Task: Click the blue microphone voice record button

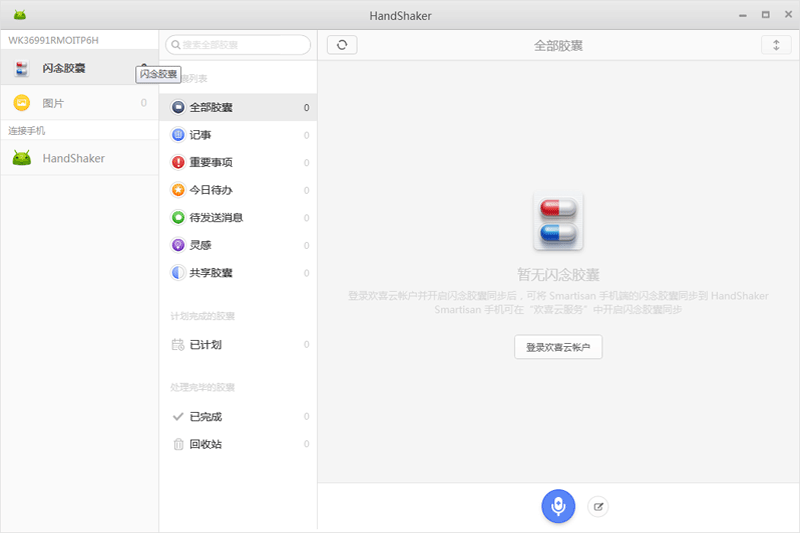Action: pyautogui.click(x=558, y=507)
